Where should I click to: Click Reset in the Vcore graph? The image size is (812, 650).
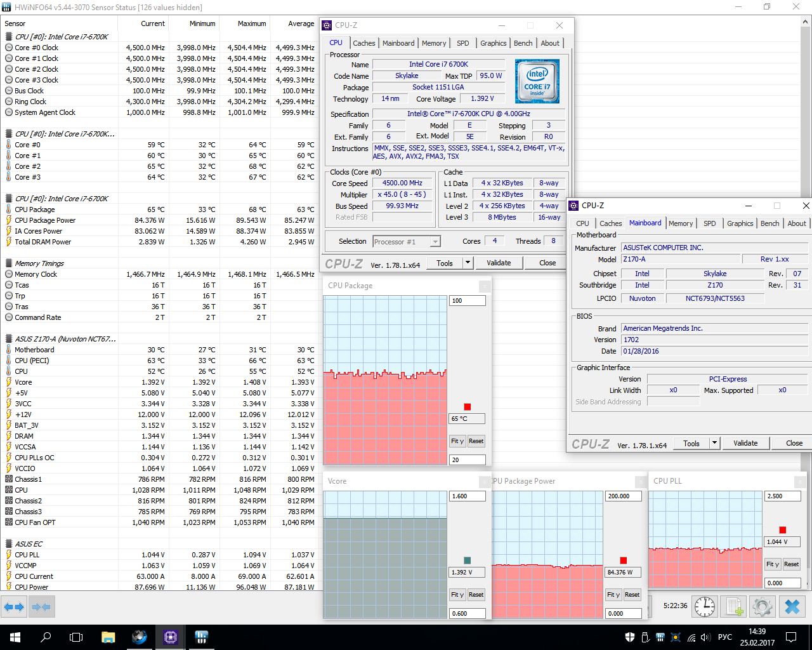476,595
